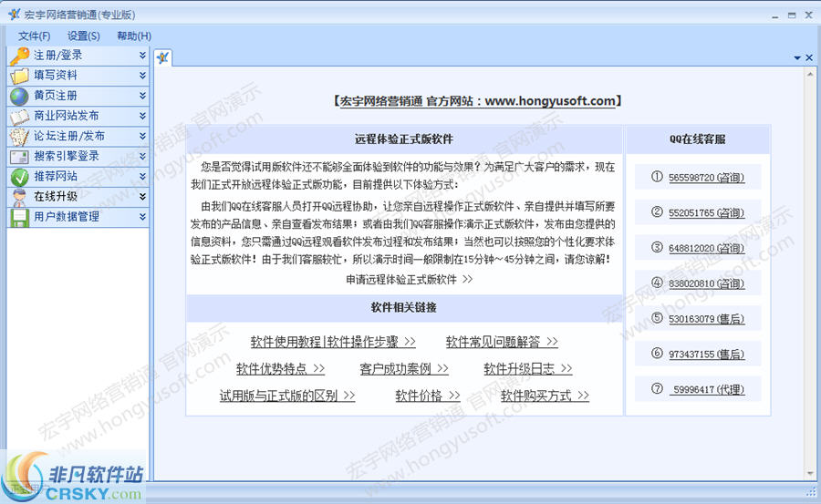
Task: Contact QQ 838020810 (咨询)
Action: tap(706, 283)
